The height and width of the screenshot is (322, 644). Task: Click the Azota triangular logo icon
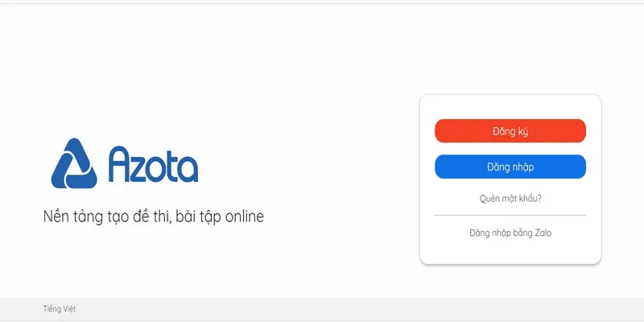(x=74, y=163)
